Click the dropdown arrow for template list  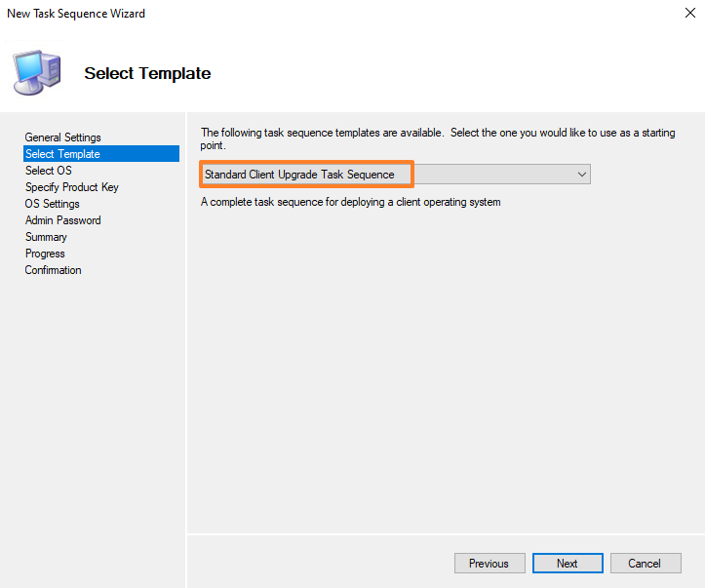tap(582, 175)
